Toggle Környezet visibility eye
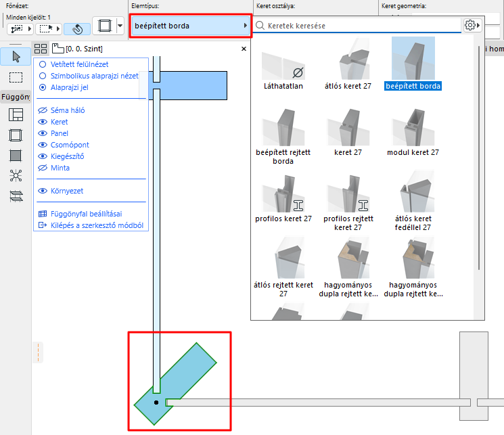The width and height of the screenshot is (504, 435). tap(43, 191)
